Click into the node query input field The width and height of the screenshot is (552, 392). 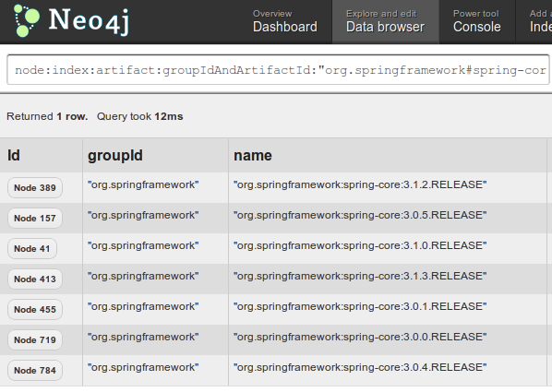pyautogui.click(x=278, y=70)
